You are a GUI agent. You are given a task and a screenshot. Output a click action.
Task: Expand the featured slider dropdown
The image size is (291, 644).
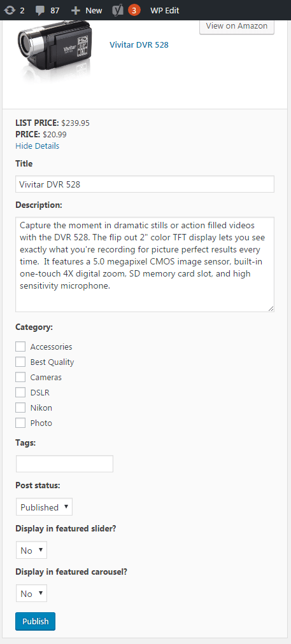click(x=31, y=550)
